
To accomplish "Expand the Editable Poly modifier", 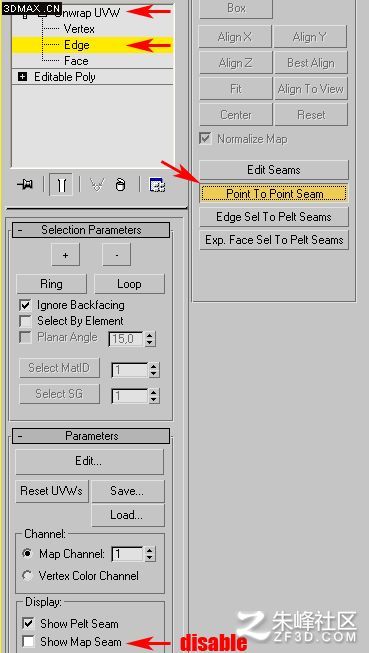I will tap(22, 77).
